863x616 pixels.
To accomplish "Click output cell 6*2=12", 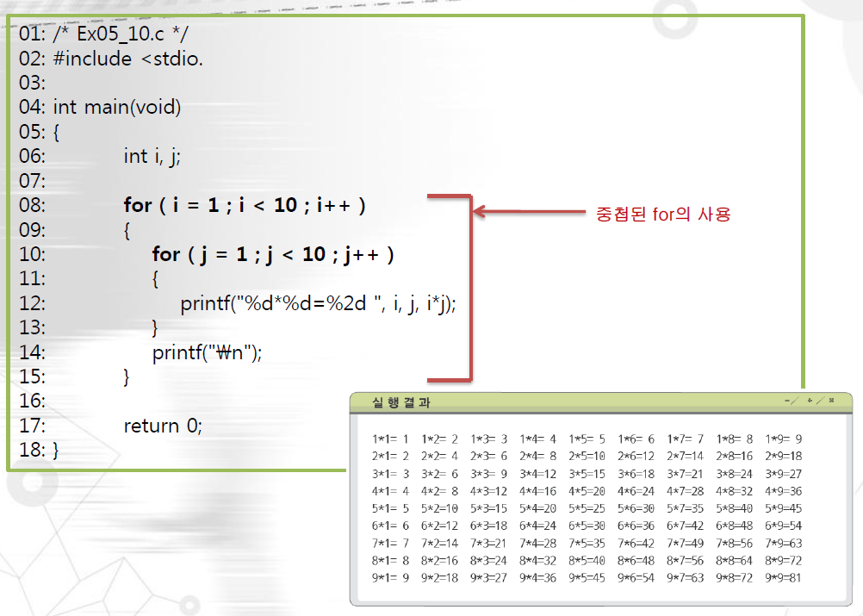I will (440, 526).
